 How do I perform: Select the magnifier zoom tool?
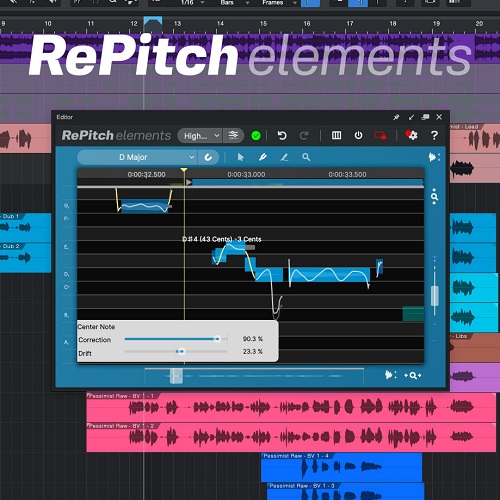coord(306,157)
